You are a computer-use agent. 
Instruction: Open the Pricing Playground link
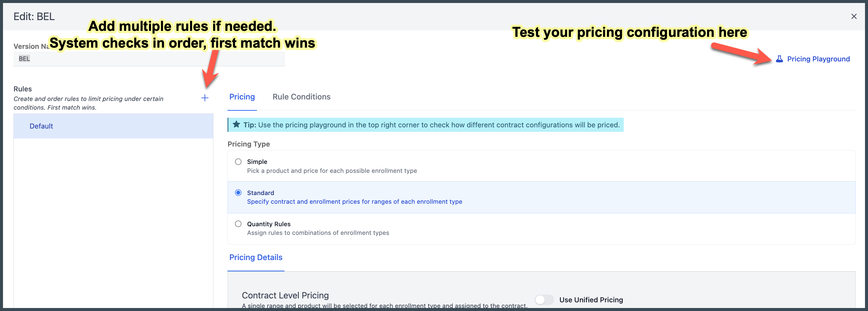click(818, 59)
